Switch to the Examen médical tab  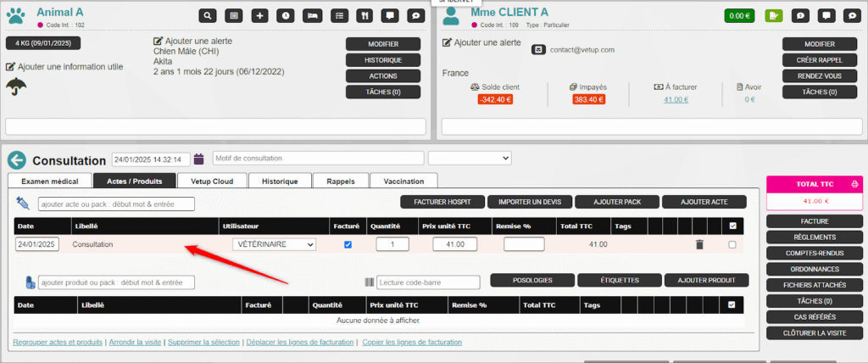click(47, 181)
